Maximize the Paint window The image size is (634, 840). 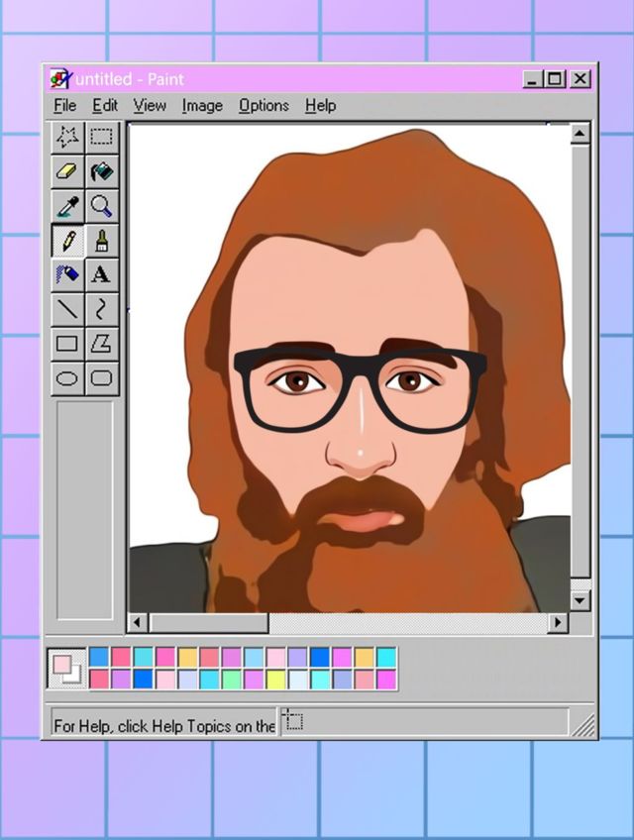pyautogui.click(x=556, y=79)
